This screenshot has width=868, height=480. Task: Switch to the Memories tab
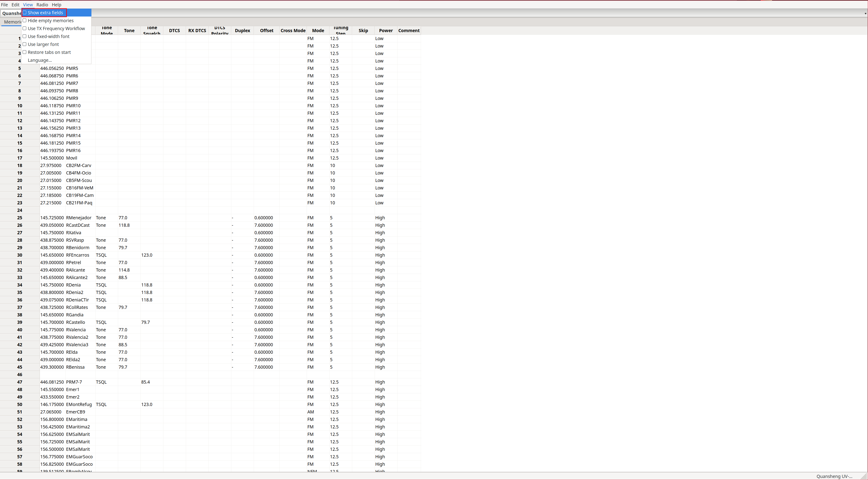coord(12,22)
